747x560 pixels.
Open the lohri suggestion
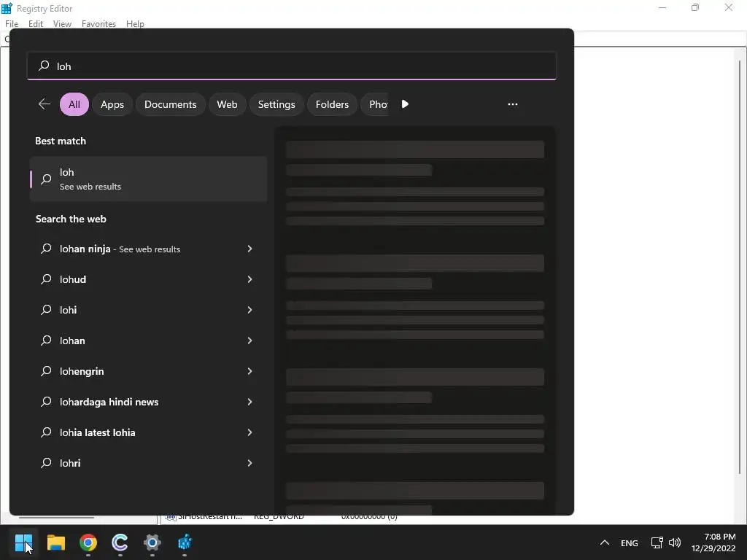[149, 463]
